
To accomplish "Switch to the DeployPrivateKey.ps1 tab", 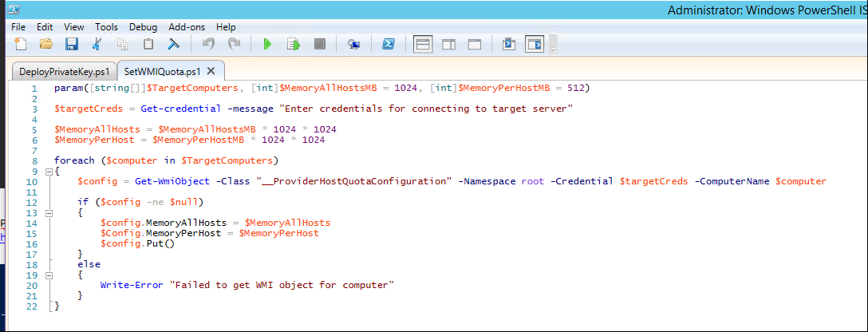I will pos(64,71).
